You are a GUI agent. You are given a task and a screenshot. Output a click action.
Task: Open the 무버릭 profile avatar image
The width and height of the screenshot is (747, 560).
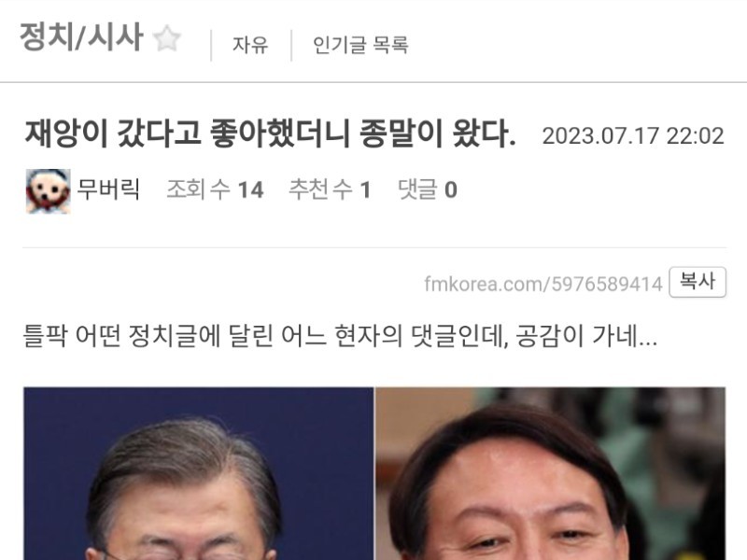(49, 191)
